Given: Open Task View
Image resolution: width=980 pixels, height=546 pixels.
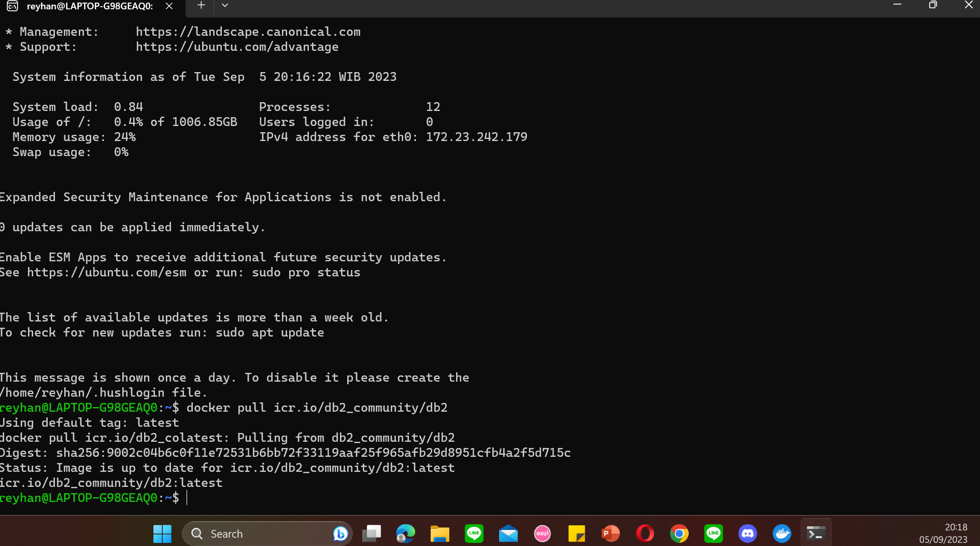Looking at the screenshot, I should 372,534.
